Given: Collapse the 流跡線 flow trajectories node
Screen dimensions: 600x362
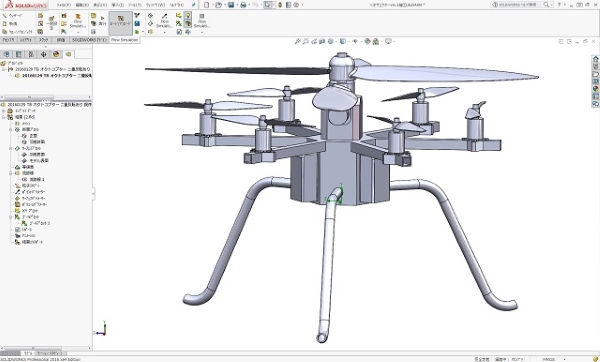Looking at the screenshot, I should coord(11,173).
